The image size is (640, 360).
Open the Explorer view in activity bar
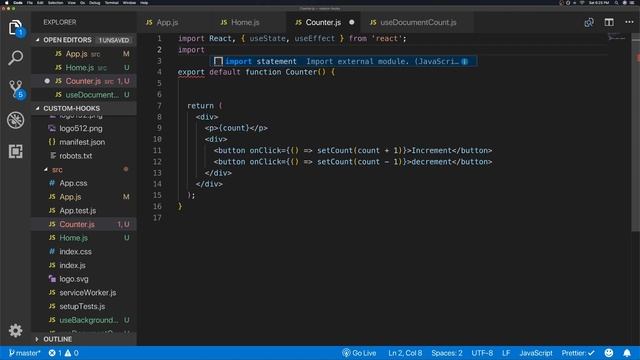(x=16, y=28)
